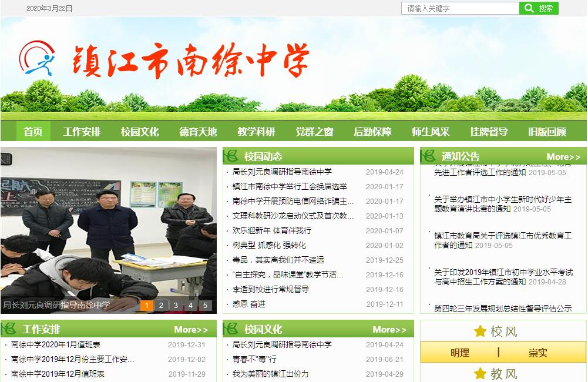Switch slideshow to slide 3

click(x=176, y=305)
